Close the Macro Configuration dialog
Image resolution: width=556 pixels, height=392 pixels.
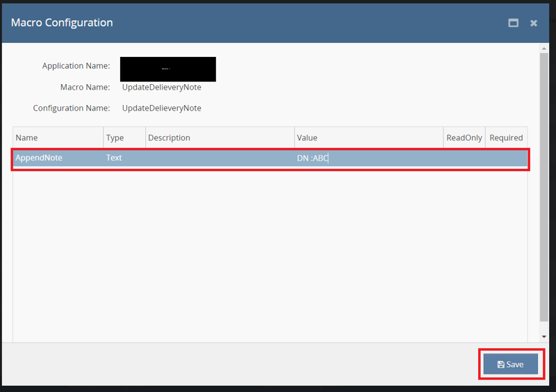pyautogui.click(x=534, y=23)
